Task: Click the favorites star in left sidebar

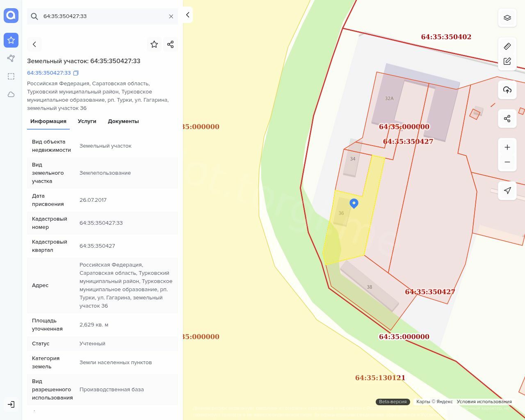Action: pyautogui.click(x=11, y=40)
